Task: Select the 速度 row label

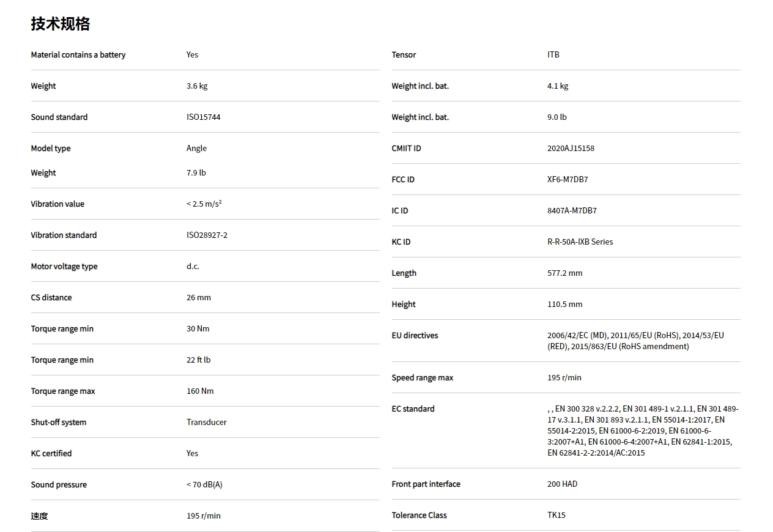Action: click(x=39, y=516)
